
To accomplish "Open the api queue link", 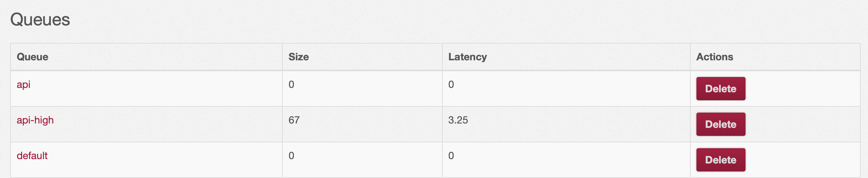I will 23,85.
